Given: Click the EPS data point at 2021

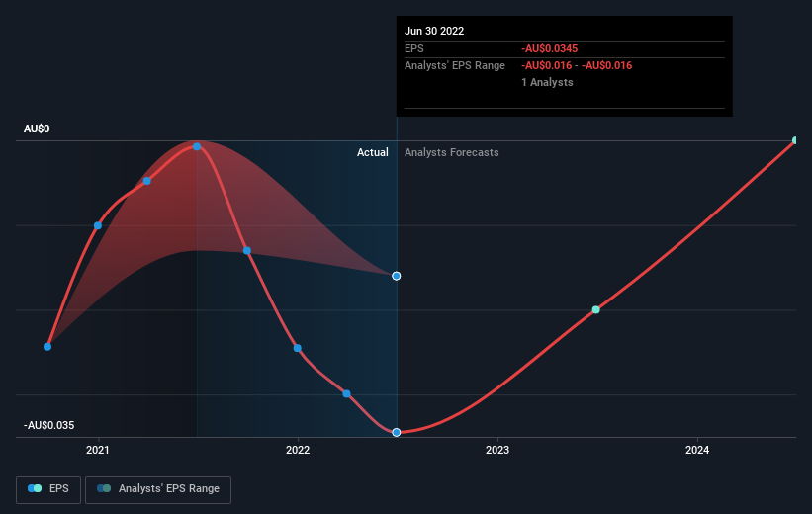Looking at the screenshot, I should (x=98, y=225).
